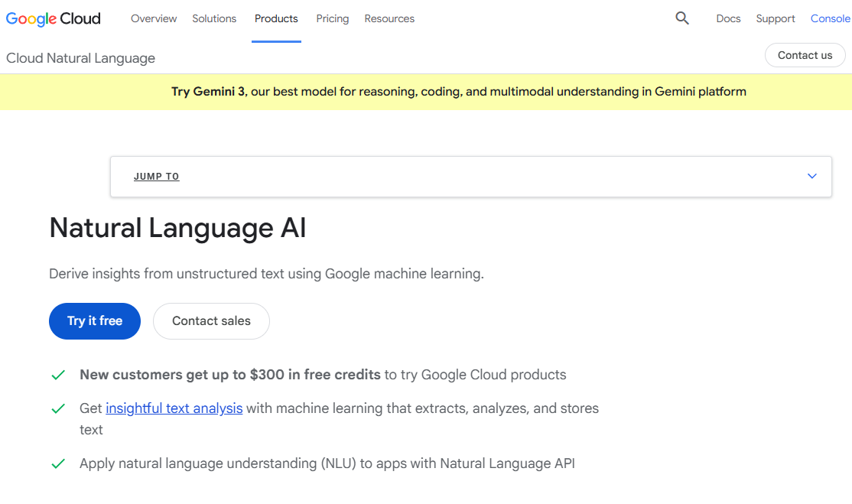Viewport: 852px width, 504px height.
Task: Open the Support link
Action: 776,18
